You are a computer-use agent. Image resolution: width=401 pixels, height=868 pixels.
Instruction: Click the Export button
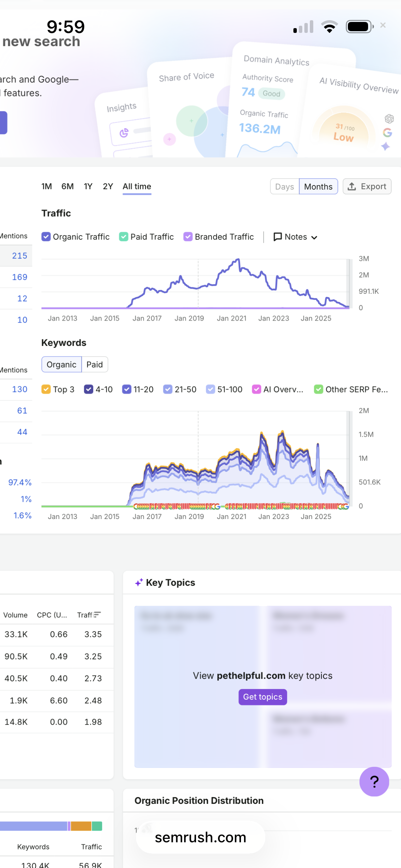click(x=367, y=186)
